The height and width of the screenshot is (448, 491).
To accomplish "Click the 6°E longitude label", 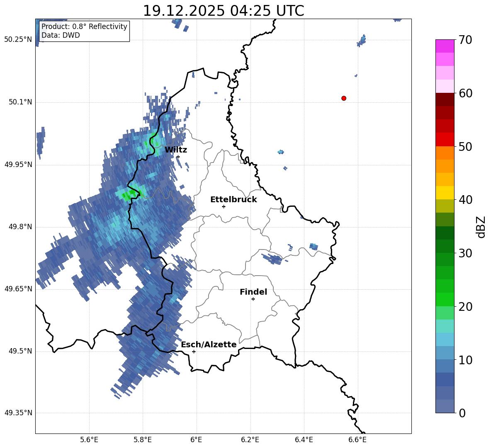I will 196,440.
